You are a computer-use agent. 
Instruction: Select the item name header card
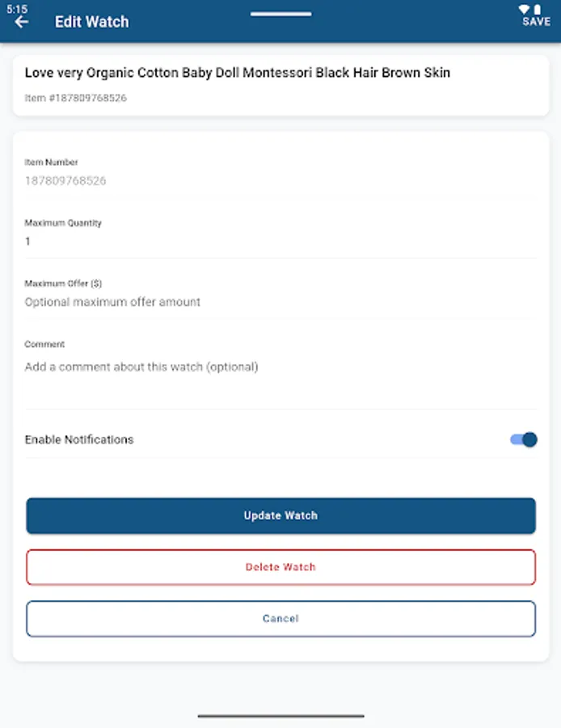(280, 83)
